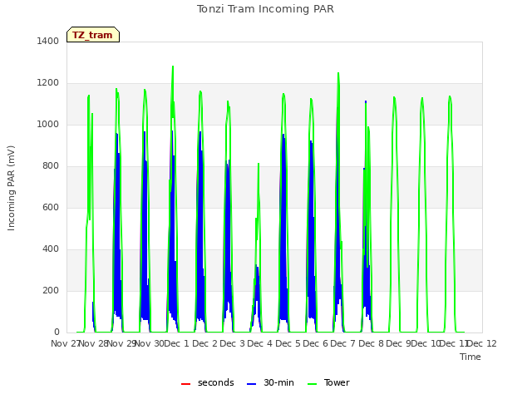Click the 600 y-axis tick label
The height and width of the screenshot is (399, 532).
(x=51, y=207)
